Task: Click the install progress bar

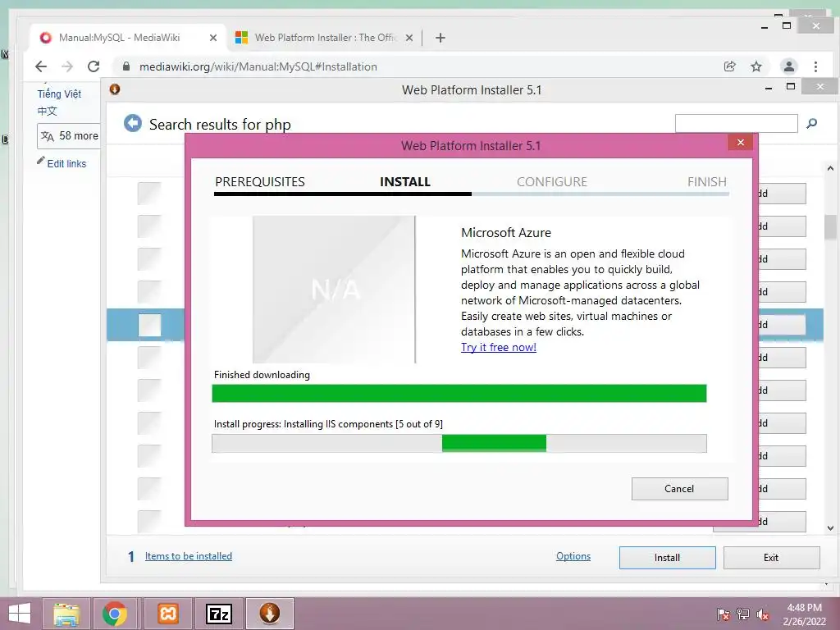Action: 459,443
